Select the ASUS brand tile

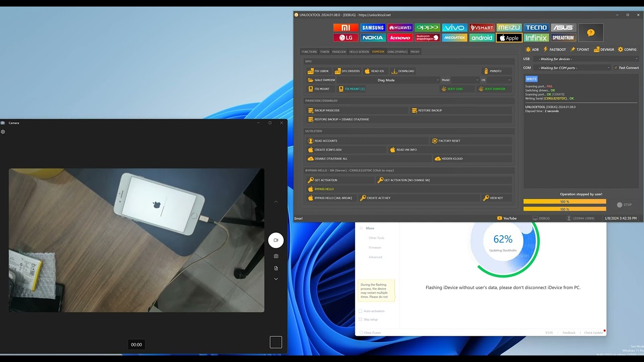(563, 28)
